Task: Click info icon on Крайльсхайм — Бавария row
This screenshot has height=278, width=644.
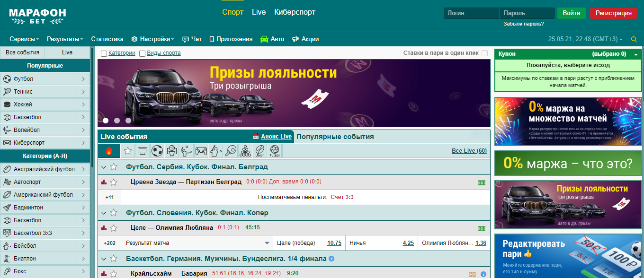Action: 483,274
